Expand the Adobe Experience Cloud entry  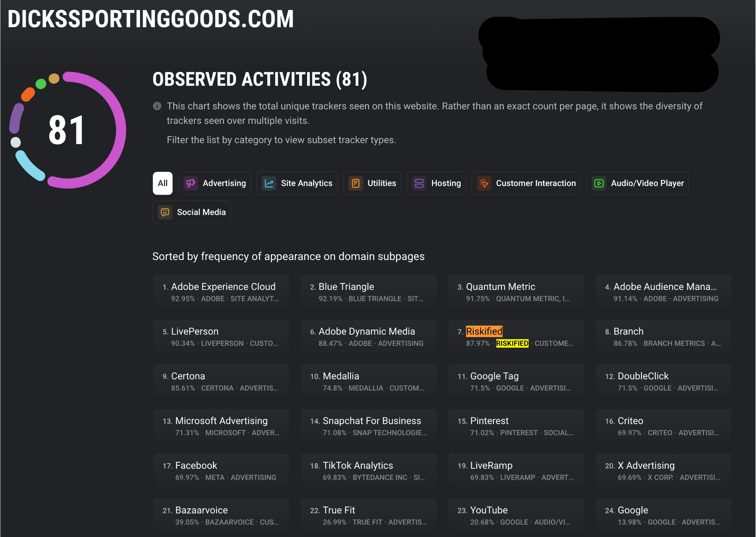[221, 291]
